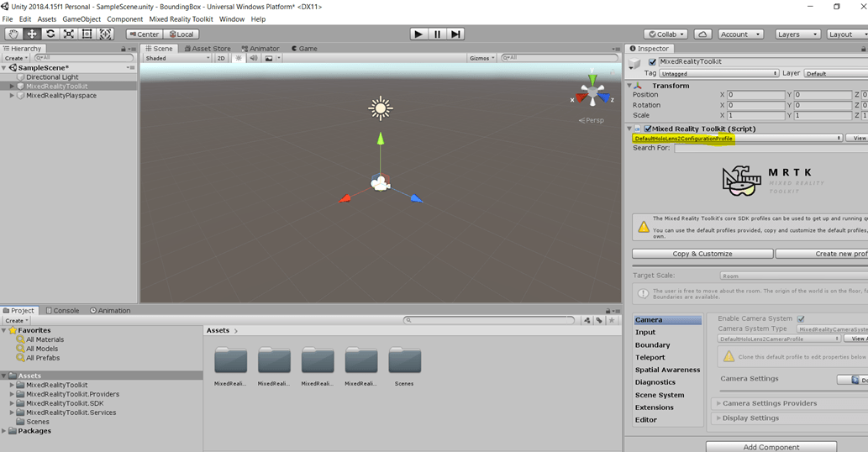Viewport: 868px width, 452px height.
Task: Click the Step frame button
Action: pyautogui.click(x=455, y=34)
